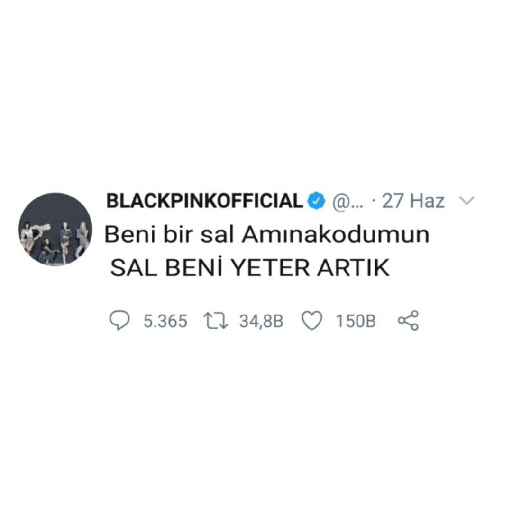Click the "Haz" month label
512x512 pixels.
(x=427, y=201)
